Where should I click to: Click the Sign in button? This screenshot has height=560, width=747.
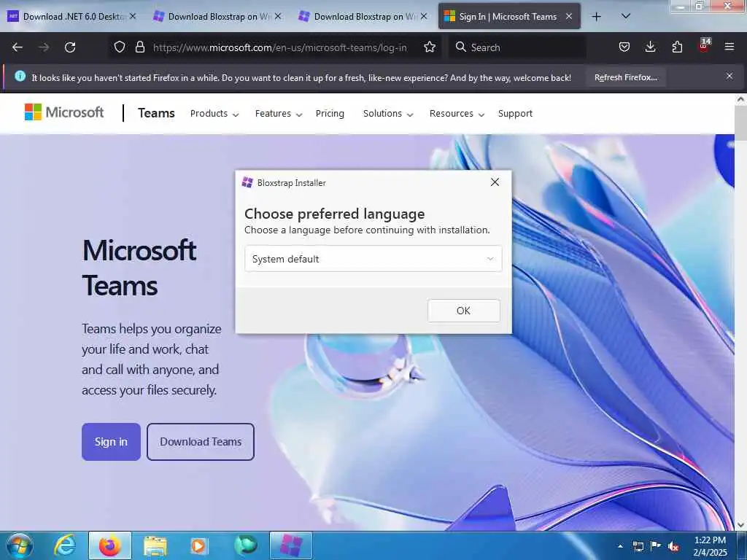tap(111, 442)
